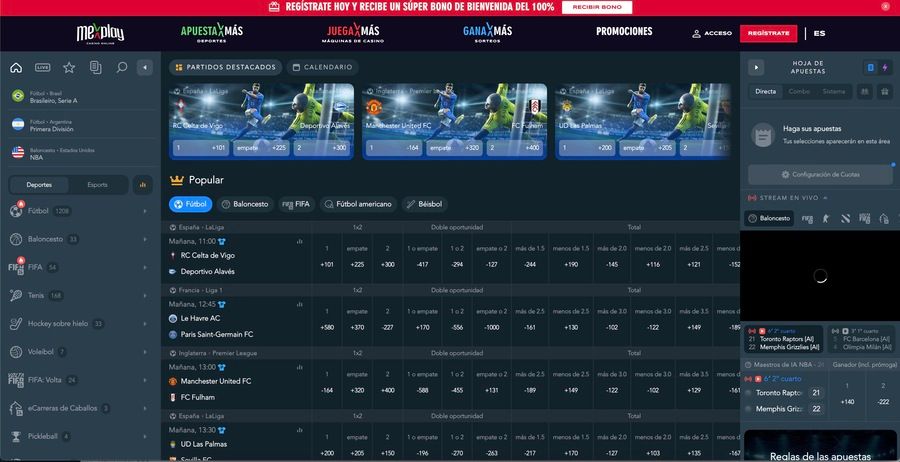
Task: Select Counter-Strike stream sport icon
Action: (x=826, y=218)
